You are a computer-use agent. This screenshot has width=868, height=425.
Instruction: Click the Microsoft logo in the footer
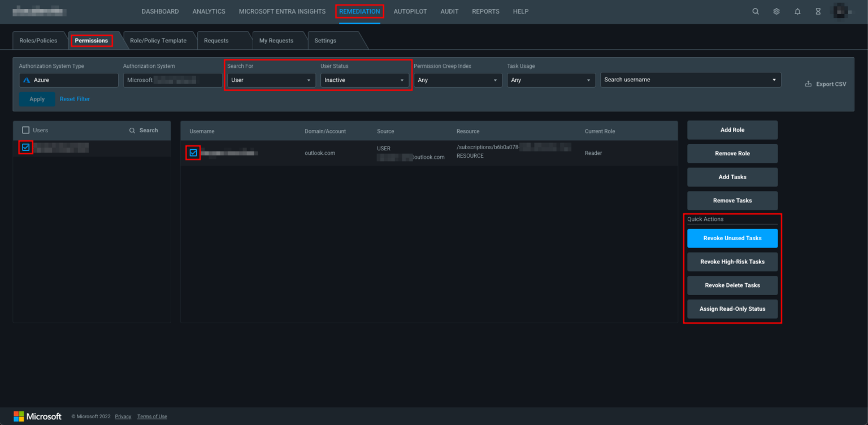(19, 416)
